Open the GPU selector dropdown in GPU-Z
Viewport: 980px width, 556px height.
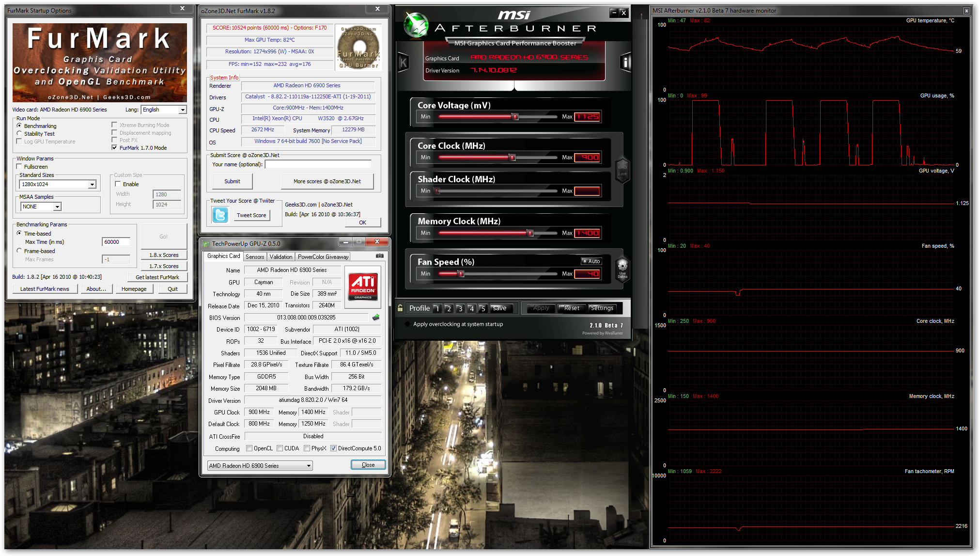pos(260,466)
